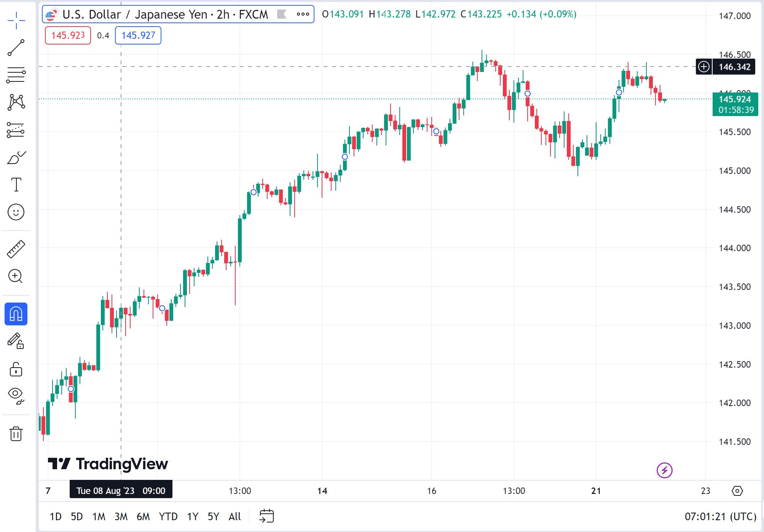
Task: Select the Text annotation tool
Action: coord(16,185)
